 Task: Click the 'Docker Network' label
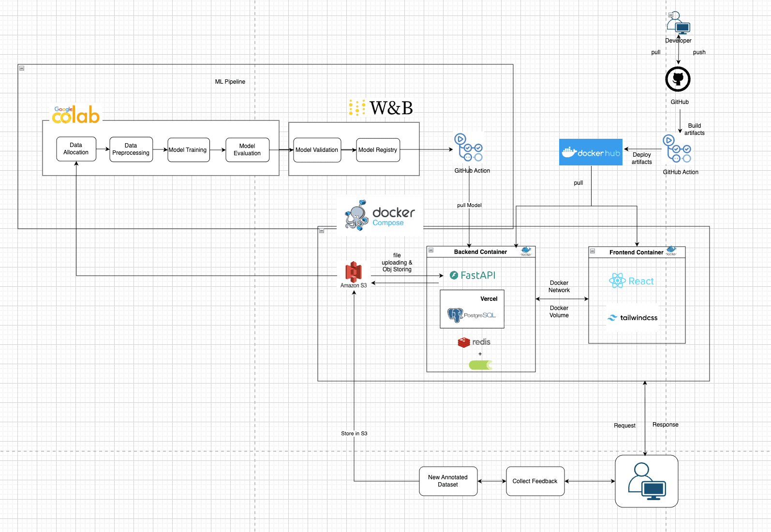point(559,286)
